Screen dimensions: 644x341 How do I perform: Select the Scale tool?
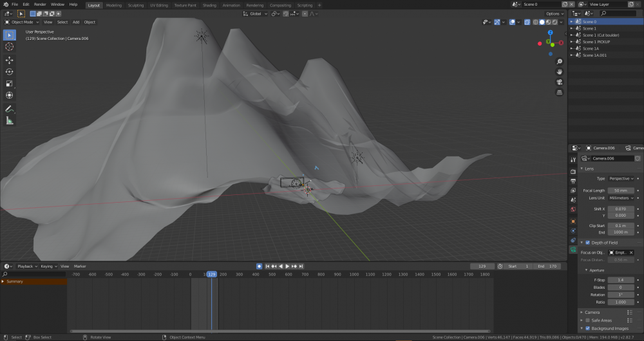(x=10, y=84)
